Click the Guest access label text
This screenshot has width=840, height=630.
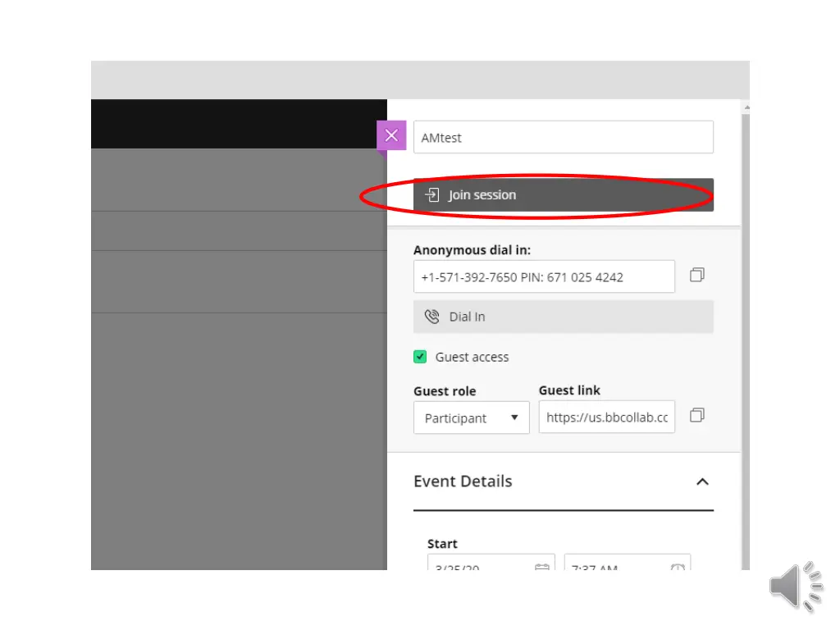pyautogui.click(x=472, y=358)
